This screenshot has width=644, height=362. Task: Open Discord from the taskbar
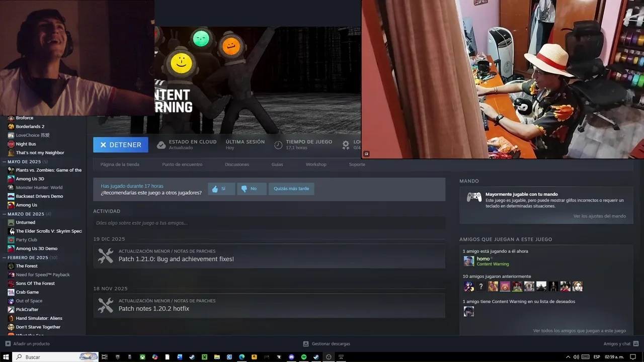(291, 357)
